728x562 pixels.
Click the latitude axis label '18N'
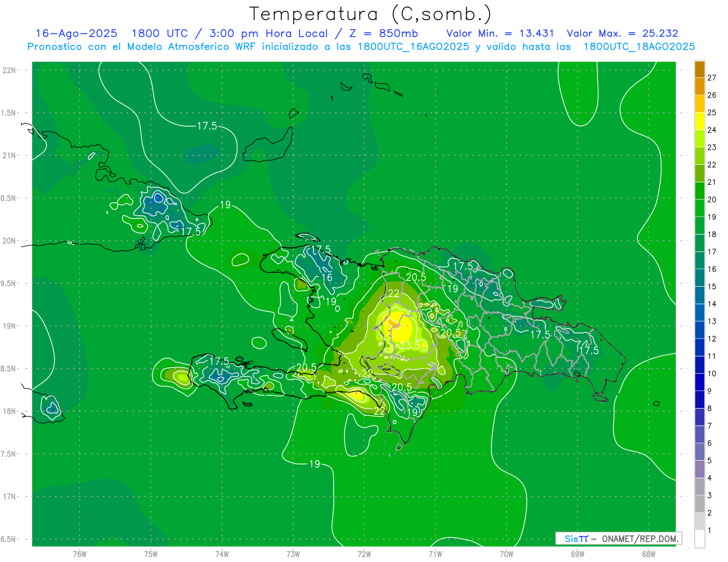[8, 411]
